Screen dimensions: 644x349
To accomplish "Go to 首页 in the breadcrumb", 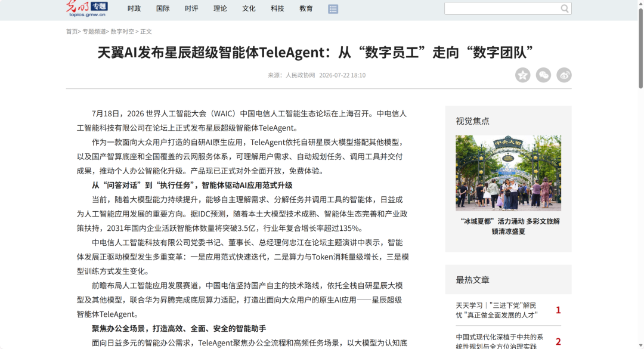I will pyautogui.click(x=72, y=32).
